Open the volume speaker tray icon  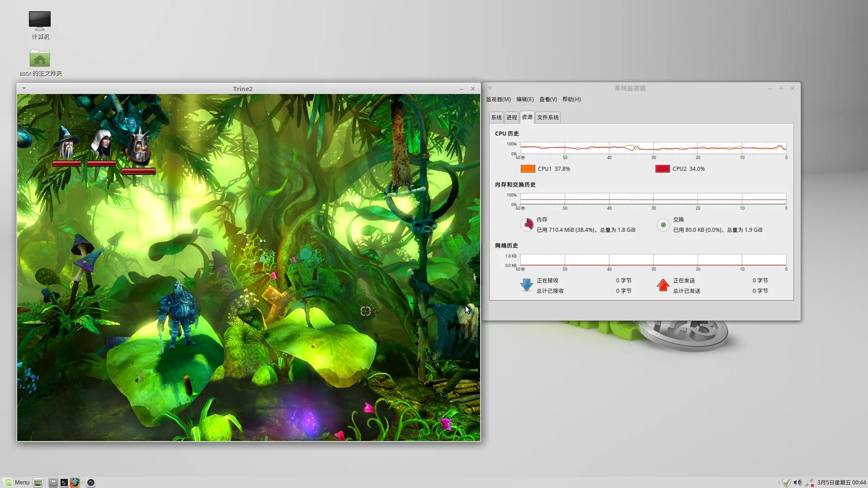(x=797, y=483)
